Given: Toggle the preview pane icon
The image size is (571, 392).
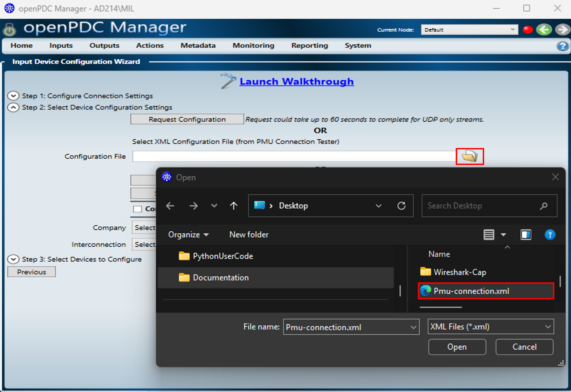Looking at the screenshot, I should 526,234.
